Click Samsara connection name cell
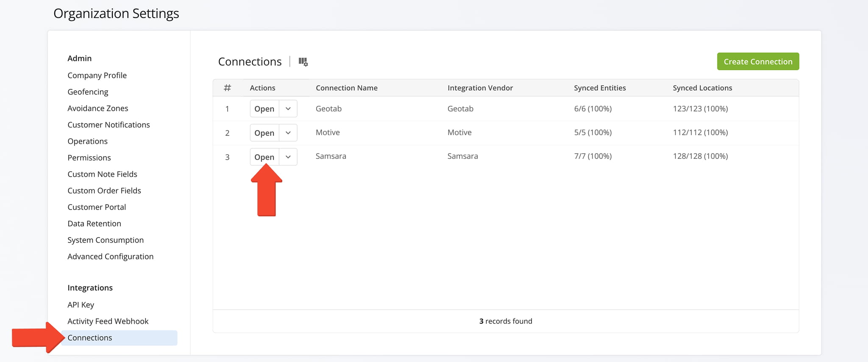This screenshot has width=868, height=362. click(x=331, y=156)
